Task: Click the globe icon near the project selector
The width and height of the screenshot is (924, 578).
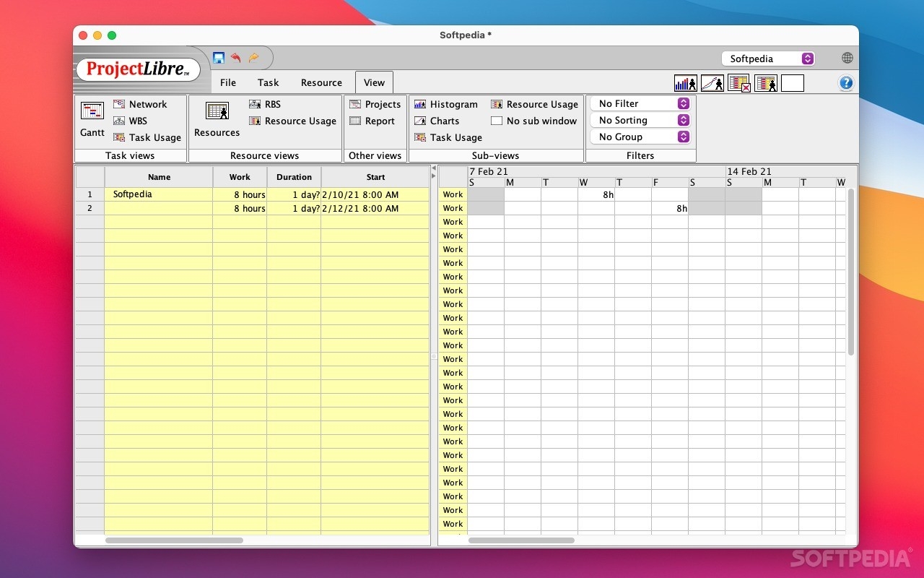Action: pos(846,58)
